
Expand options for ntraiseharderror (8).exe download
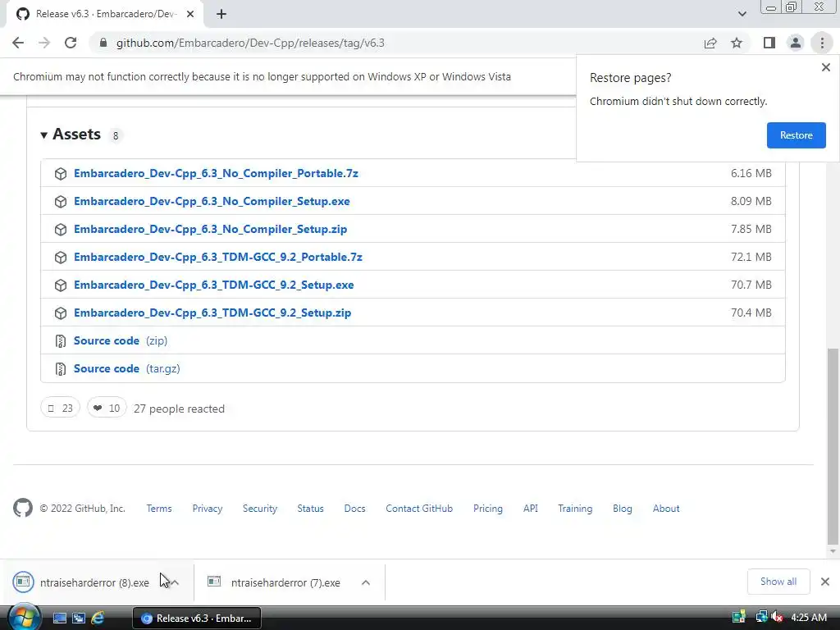click(x=175, y=582)
